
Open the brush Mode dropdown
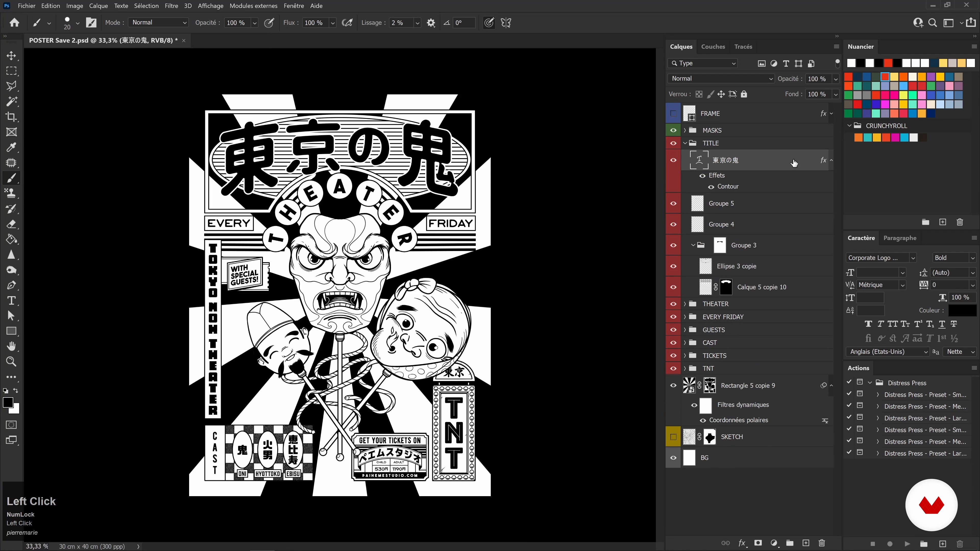158,22
